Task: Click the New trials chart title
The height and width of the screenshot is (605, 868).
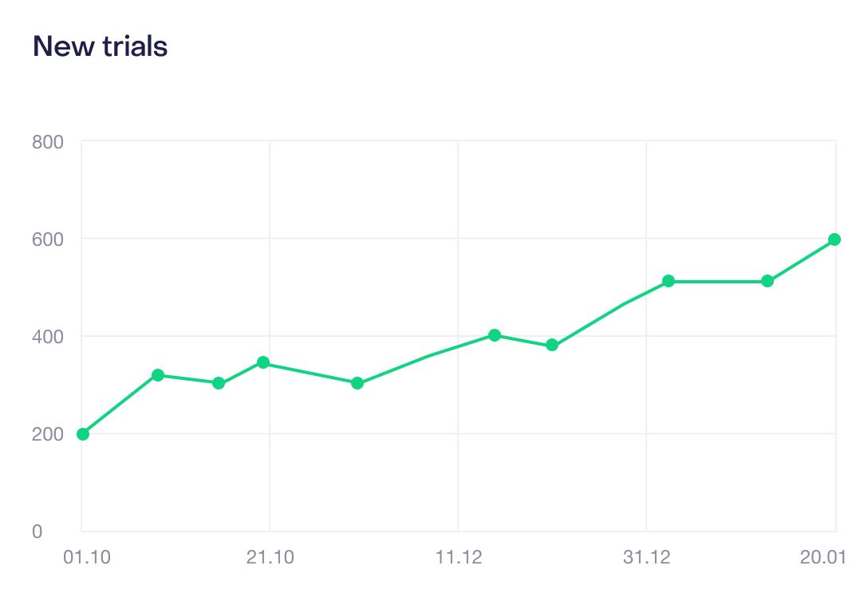Action: click(x=101, y=46)
